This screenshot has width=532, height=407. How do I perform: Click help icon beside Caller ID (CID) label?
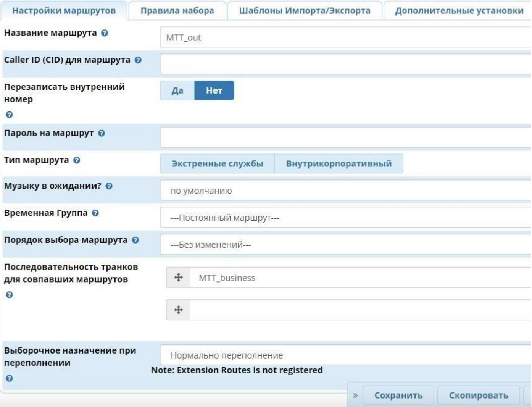click(138, 60)
